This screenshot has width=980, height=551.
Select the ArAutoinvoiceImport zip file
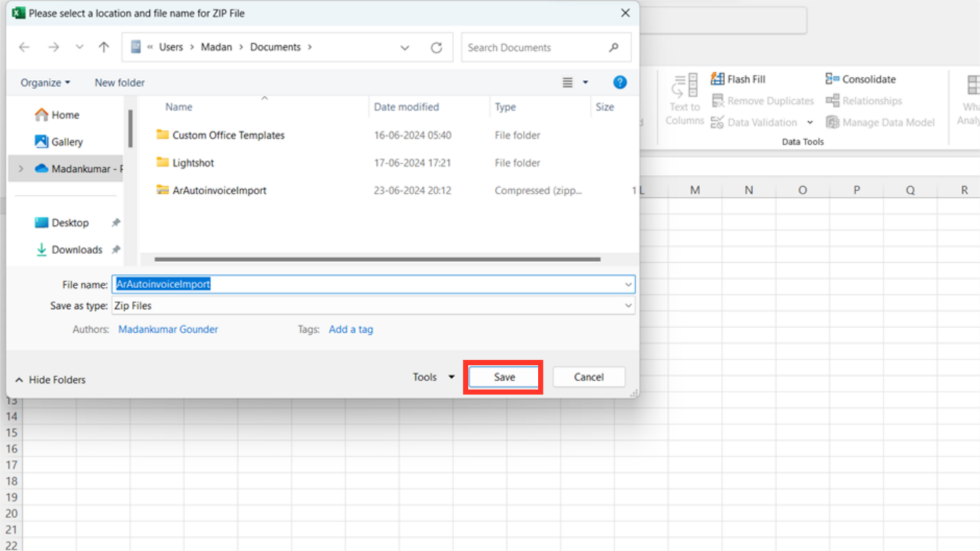(x=219, y=190)
